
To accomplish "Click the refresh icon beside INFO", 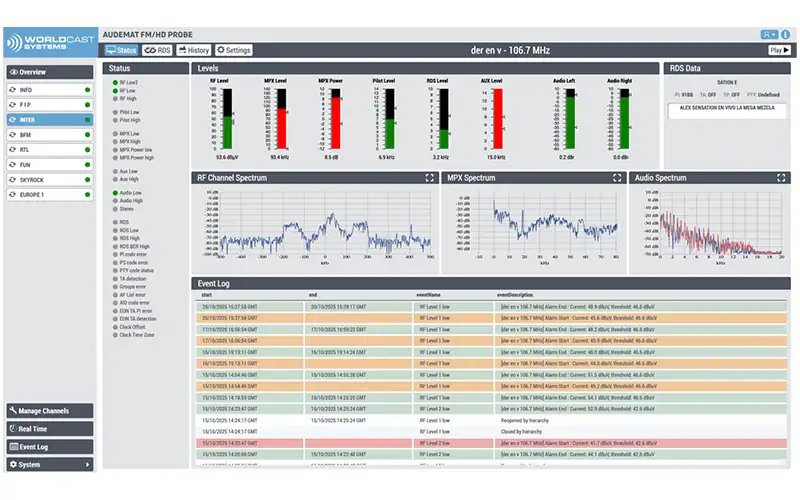I will point(13,90).
